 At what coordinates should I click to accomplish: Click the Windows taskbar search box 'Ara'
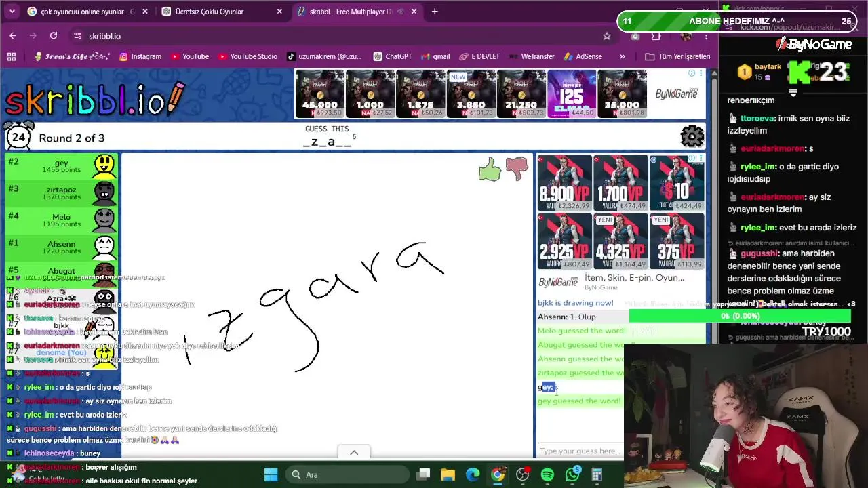[x=346, y=474]
